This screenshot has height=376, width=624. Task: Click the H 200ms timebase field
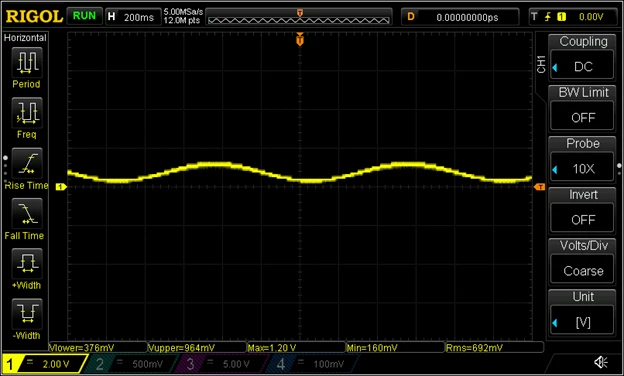(133, 17)
